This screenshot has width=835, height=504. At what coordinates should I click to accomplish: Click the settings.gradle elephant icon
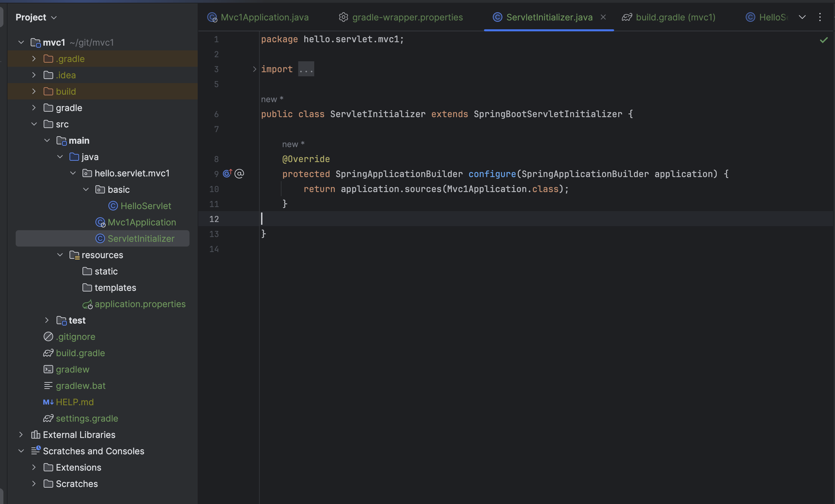click(x=48, y=419)
